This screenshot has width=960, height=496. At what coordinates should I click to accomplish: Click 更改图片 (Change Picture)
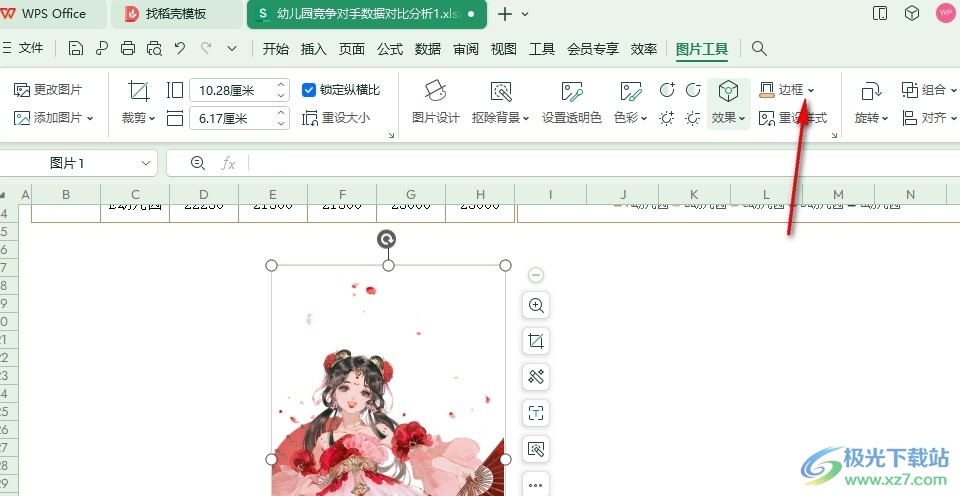tap(48, 90)
